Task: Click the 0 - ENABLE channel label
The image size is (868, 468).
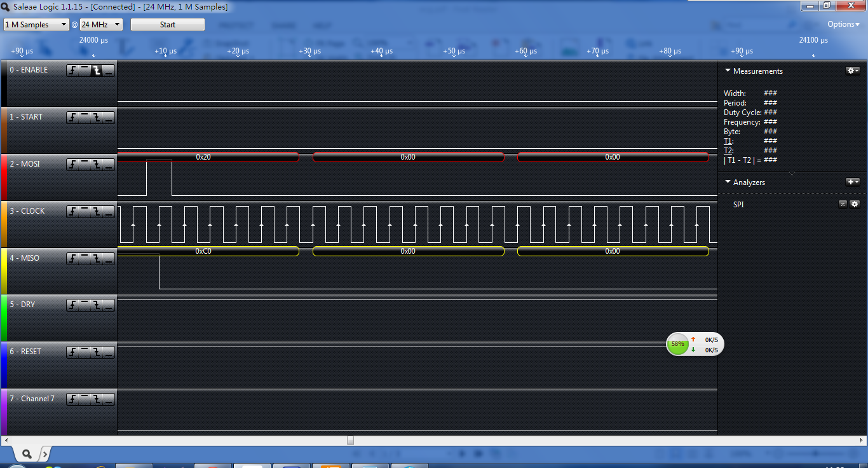Action: (x=29, y=70)
